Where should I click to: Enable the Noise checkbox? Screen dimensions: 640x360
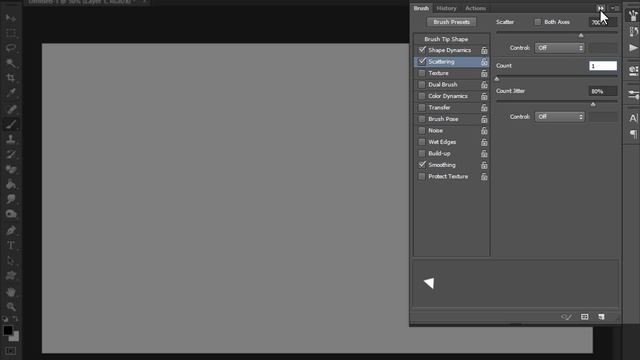[422, 131]
